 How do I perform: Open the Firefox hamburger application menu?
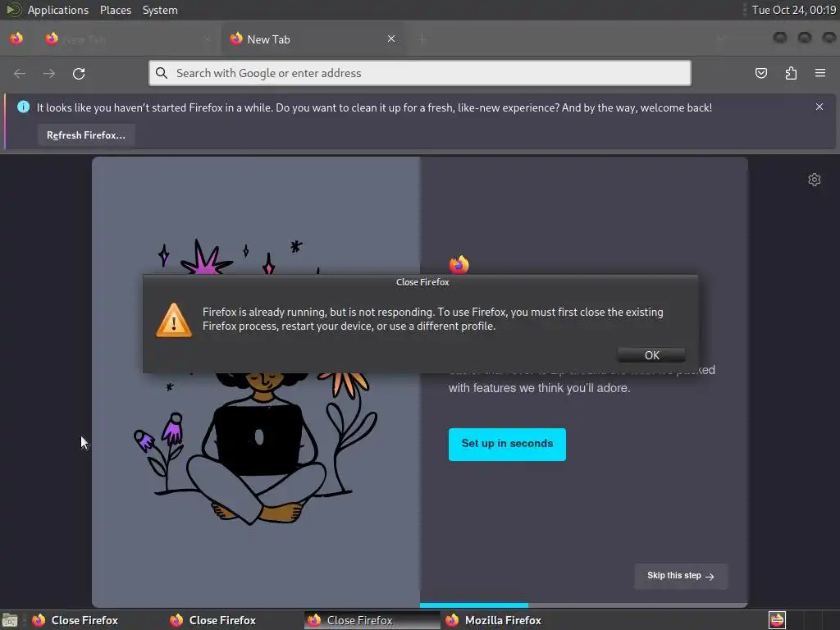(820, 73)
